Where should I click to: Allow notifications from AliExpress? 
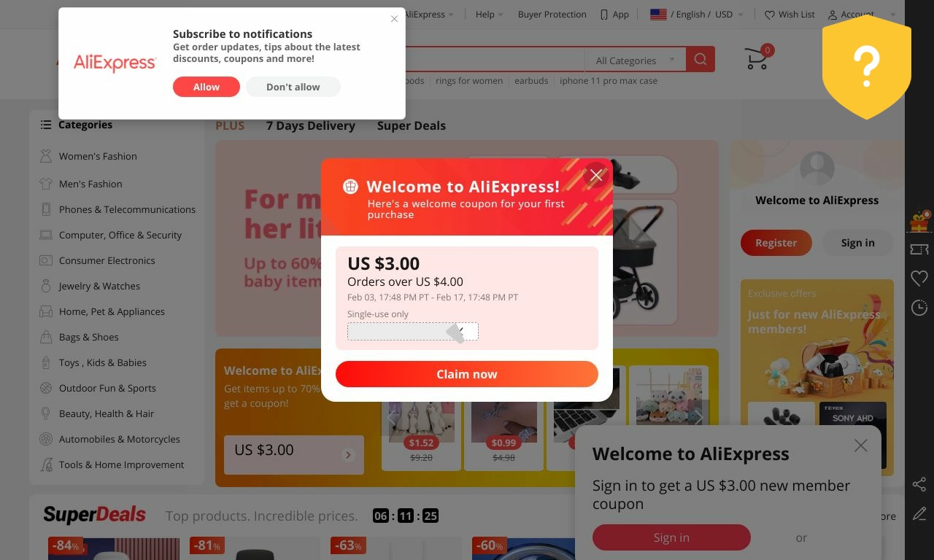tap(207, 87)
